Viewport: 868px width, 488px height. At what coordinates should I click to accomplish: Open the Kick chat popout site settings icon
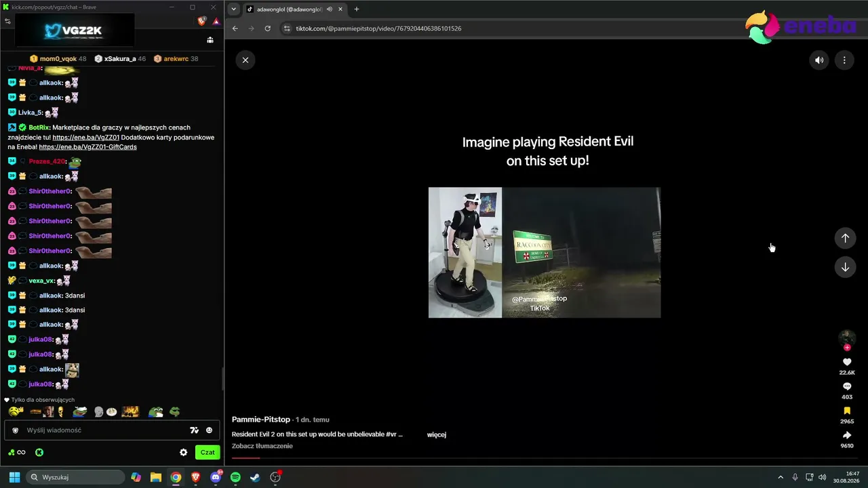pos(7,21)
